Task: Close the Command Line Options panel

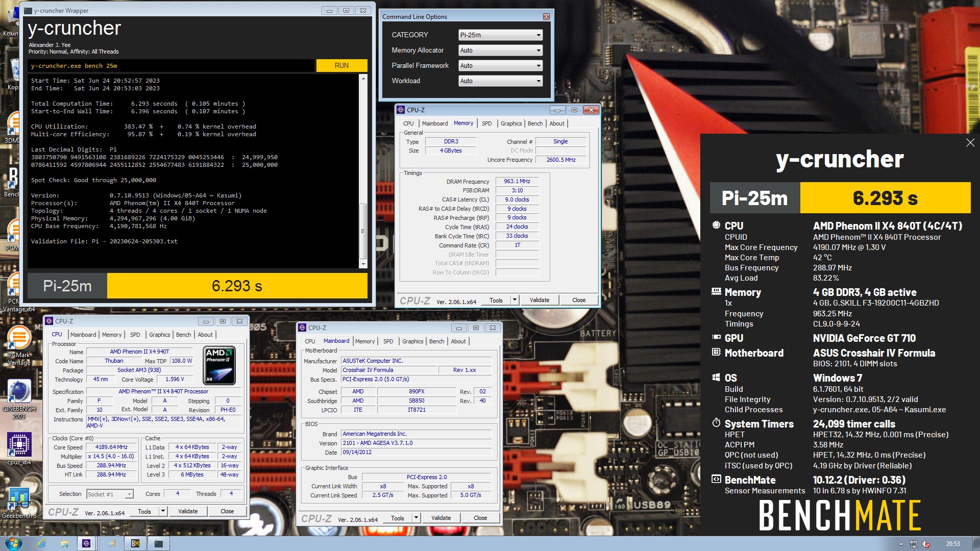Action: (x=546, y=17)
